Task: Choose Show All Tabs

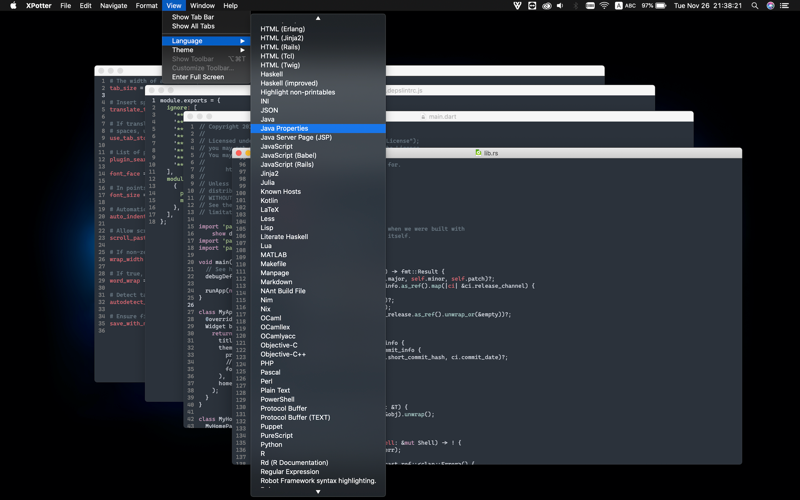Action: [x=206, y=26]
